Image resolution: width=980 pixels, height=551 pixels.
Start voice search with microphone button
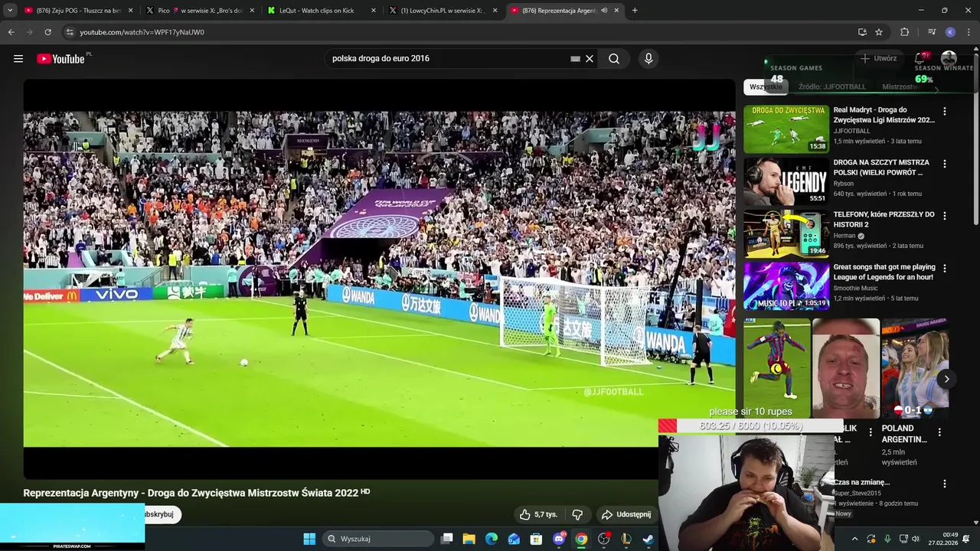coord(648,59)
